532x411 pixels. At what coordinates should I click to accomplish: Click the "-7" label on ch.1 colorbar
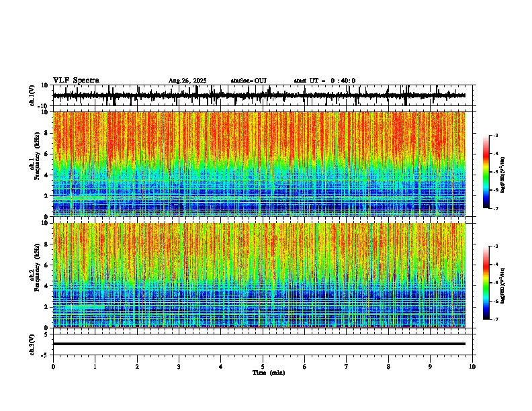coord(495,208)
